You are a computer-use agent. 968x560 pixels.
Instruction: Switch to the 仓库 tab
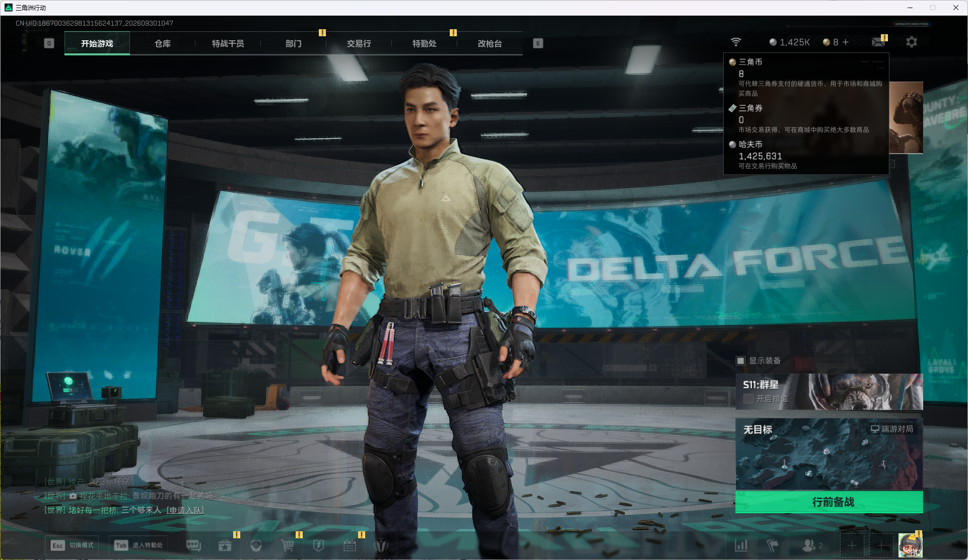[x=163, y=43]
